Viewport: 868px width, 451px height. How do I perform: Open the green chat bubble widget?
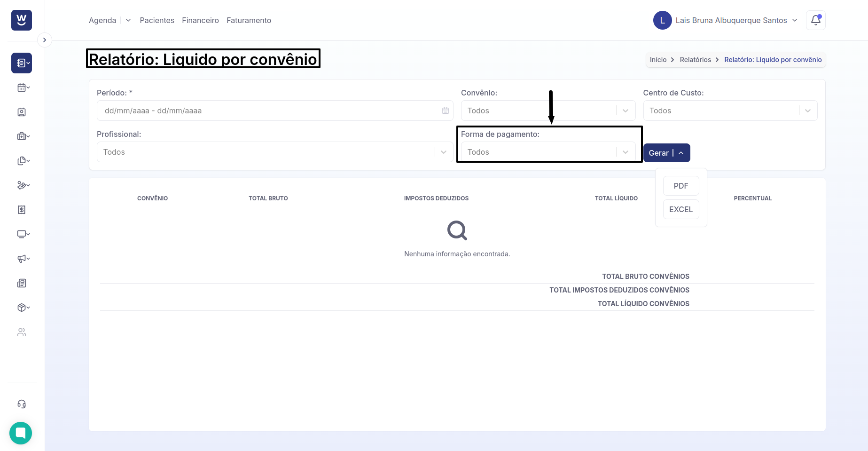[21, 433]
